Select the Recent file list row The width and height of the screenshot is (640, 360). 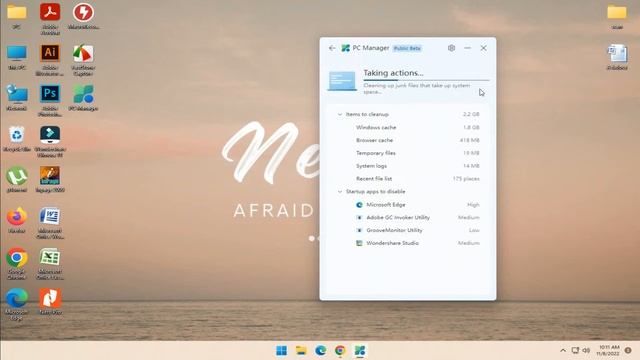point(408,179)
